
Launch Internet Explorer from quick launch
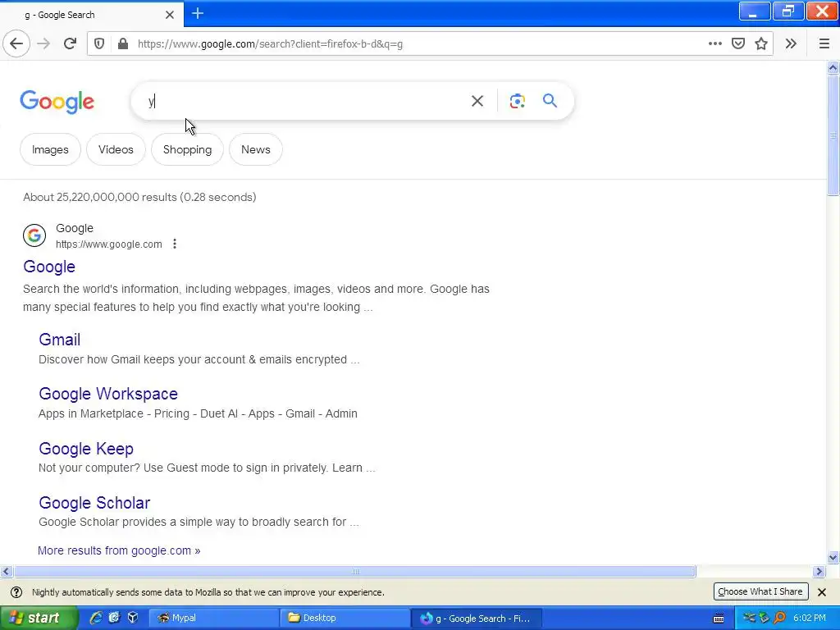pyautogui.click(x=96, y=618)
